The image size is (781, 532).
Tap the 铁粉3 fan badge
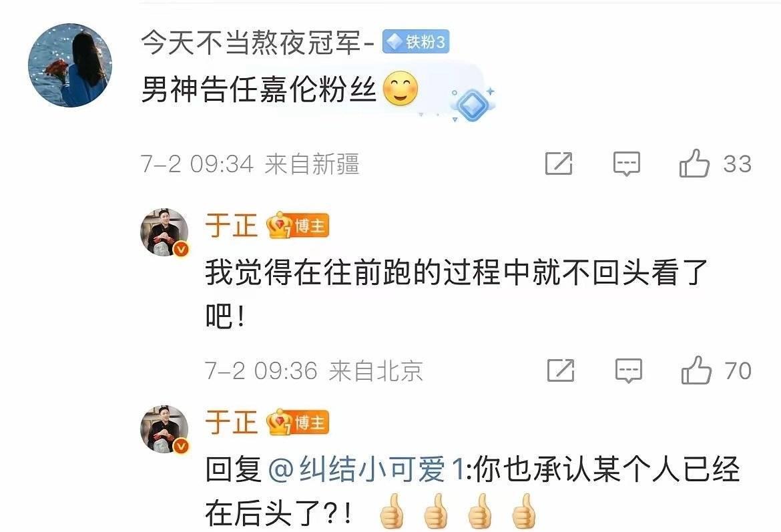[x=416, y=42]
